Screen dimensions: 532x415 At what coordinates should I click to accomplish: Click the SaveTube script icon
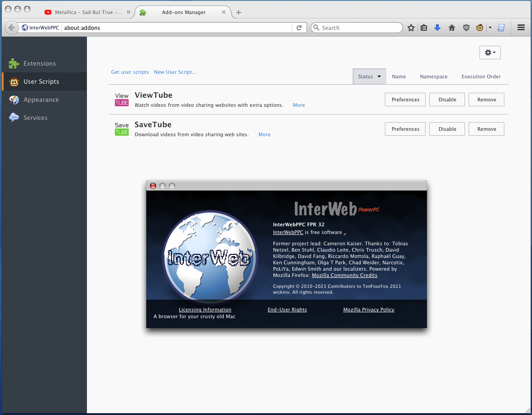(121, 129)
